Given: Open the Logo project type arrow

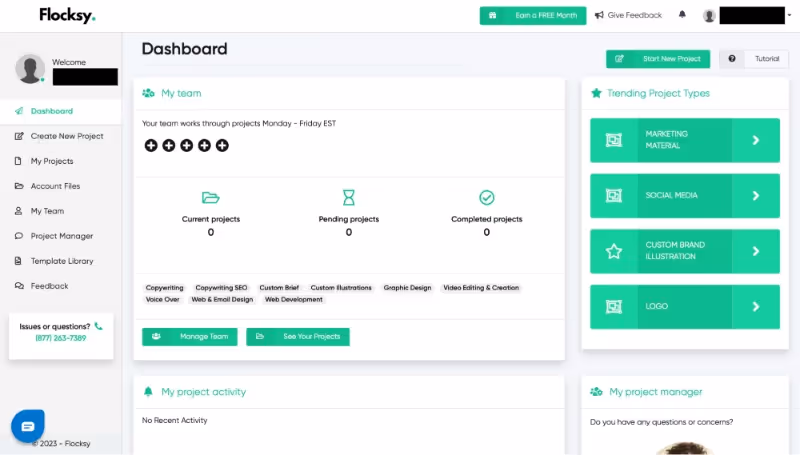Looking at the screenshot, I should [x=756, y=307].
